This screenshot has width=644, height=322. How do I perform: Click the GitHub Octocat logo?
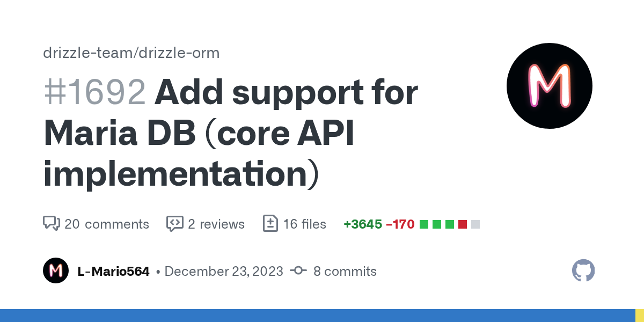click(x=583, y=271)
